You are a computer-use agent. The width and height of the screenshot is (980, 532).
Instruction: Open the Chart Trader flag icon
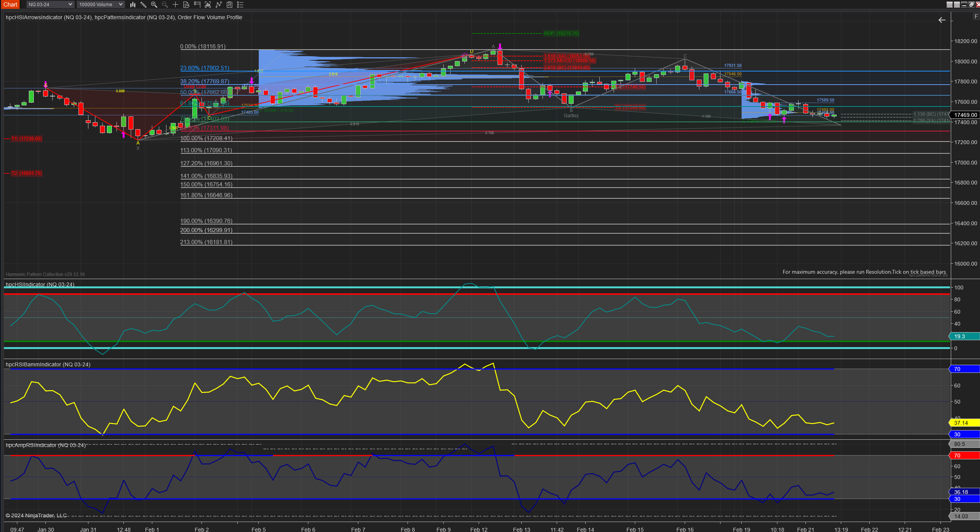click(197, 5)
